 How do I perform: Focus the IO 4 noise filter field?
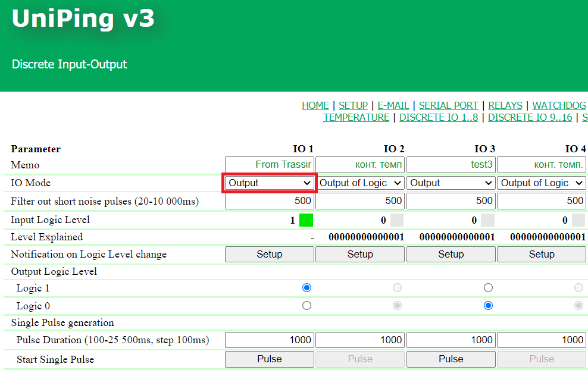(x=542, y=201)
